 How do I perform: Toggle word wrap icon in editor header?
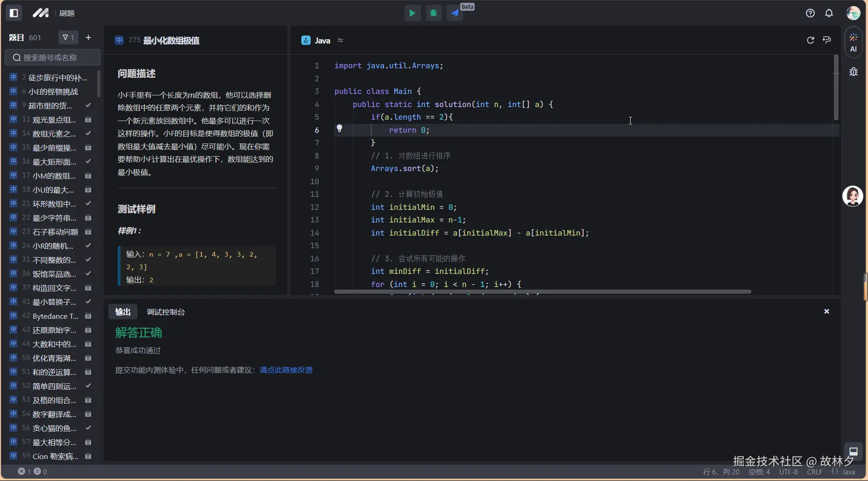coord(827,40)
